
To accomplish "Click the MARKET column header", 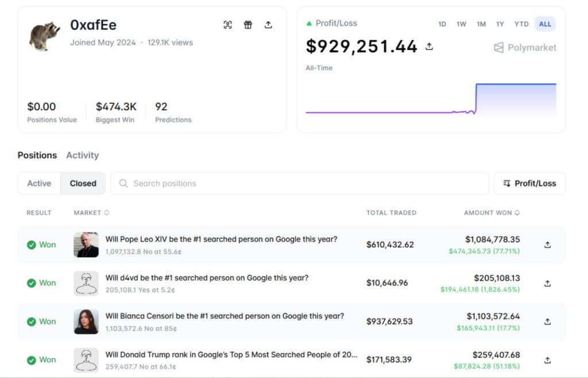I will [87, 213].
